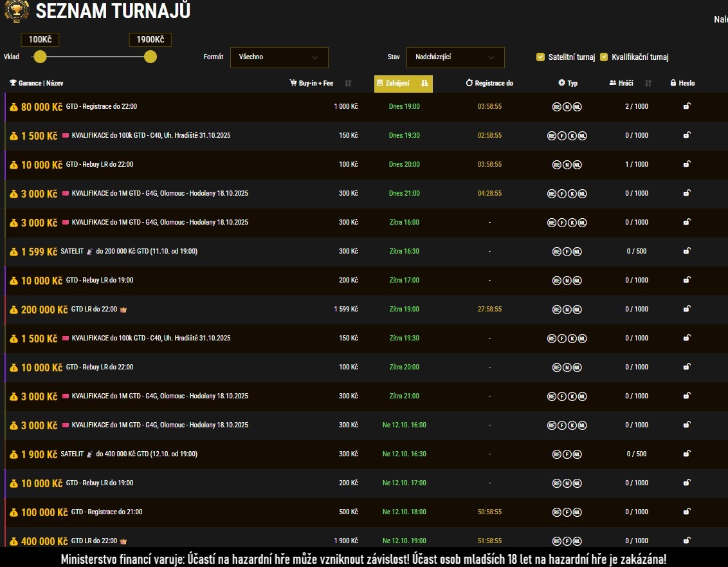
Task: Click the RE type badge on the 80 000 Kč row
Action: click(557, 107)
